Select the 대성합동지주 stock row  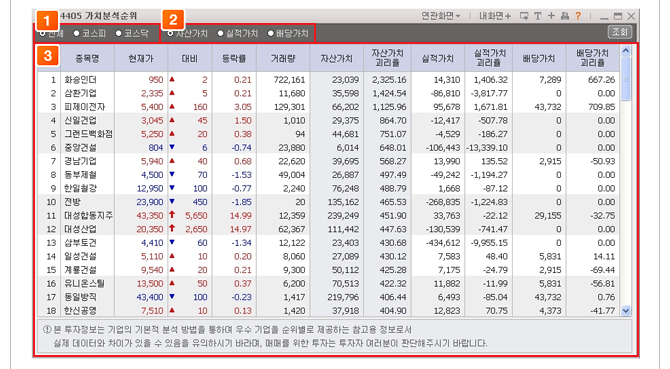click(328, 216)
